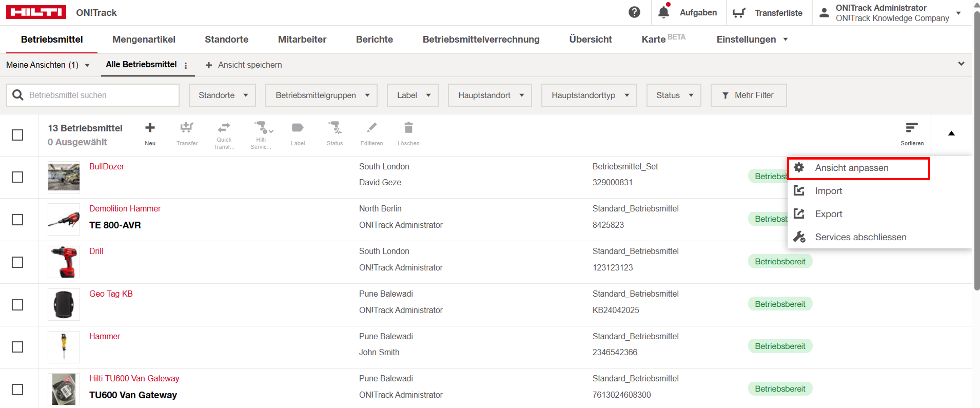Viewport: 980px width, 408px height.
Task: Select the Hammer row checkbox
Action: pos(18,347)
